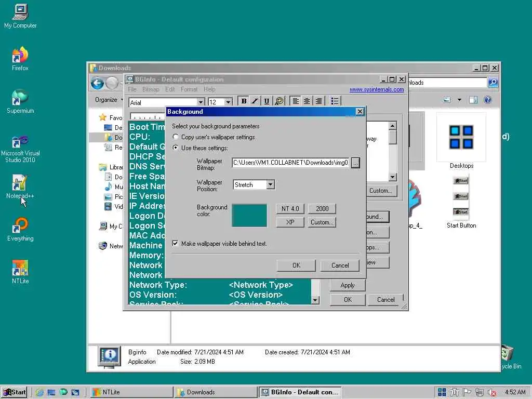Toggle bullet list in BGInfo toolbar
The image size is (532, 399).
(335, 101)
